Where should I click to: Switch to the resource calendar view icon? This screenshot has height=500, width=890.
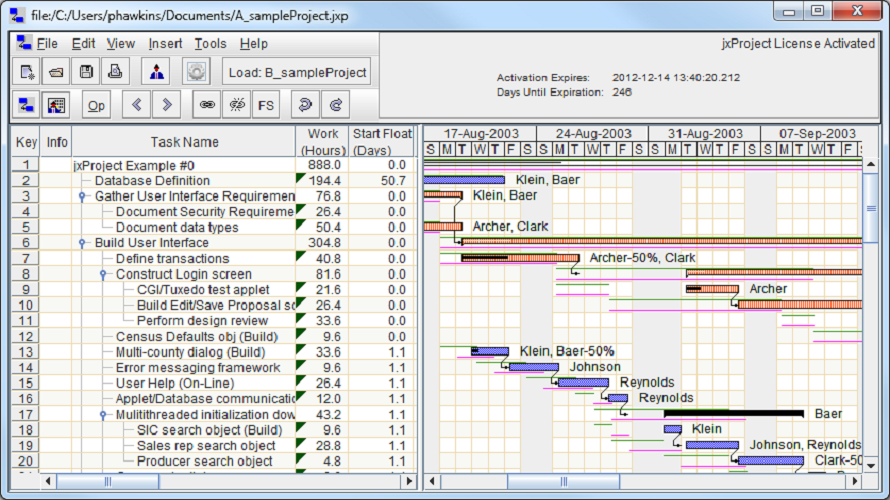pyautogui.click(x=56, y=105)
